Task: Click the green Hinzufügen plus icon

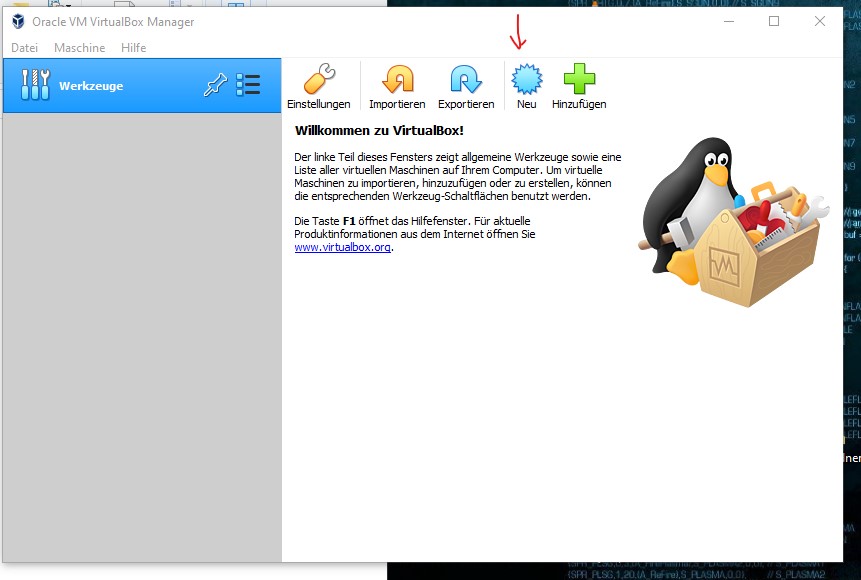Action: [x=579, y=86]
